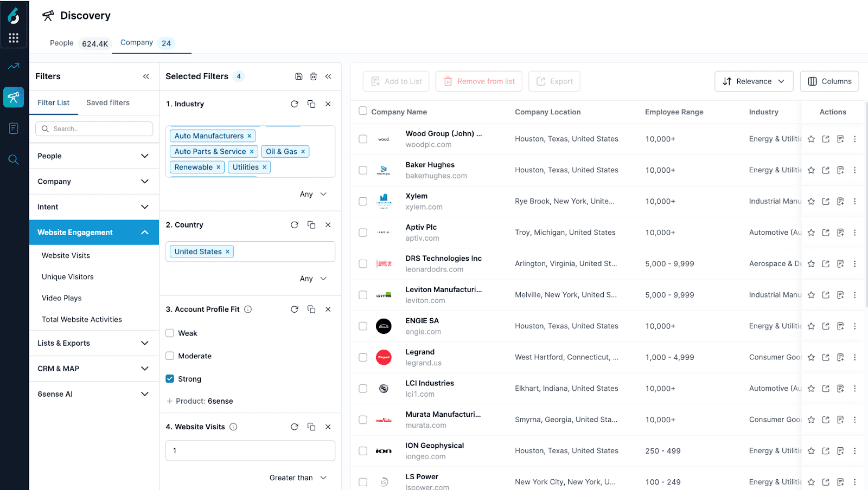Choose the Video Plays filter
This screenshot has height=490, width=868.
62,298
